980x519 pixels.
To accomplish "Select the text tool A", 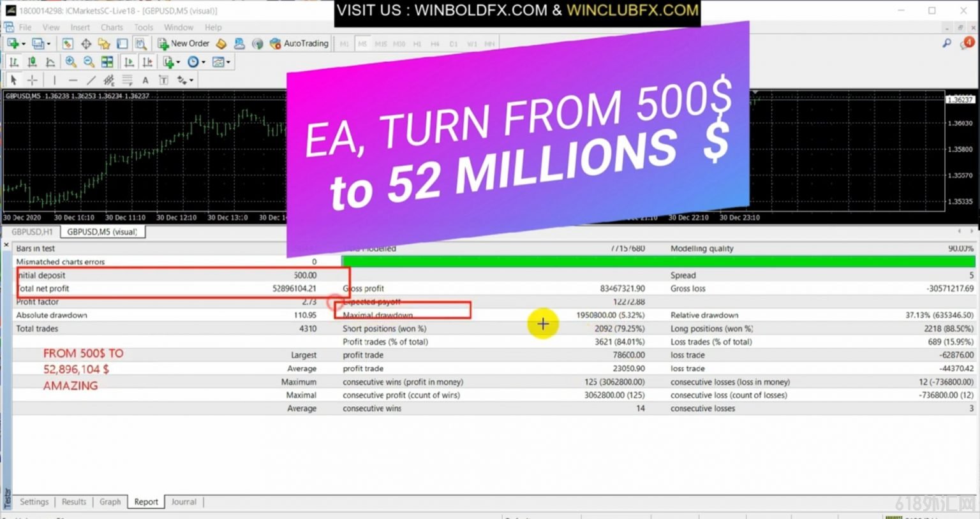I will [145, 80].
